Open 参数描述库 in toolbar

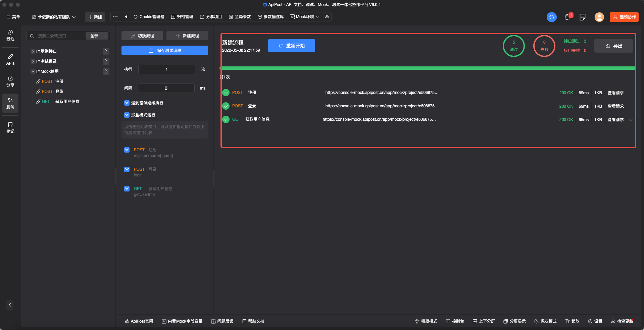point(271,17)
